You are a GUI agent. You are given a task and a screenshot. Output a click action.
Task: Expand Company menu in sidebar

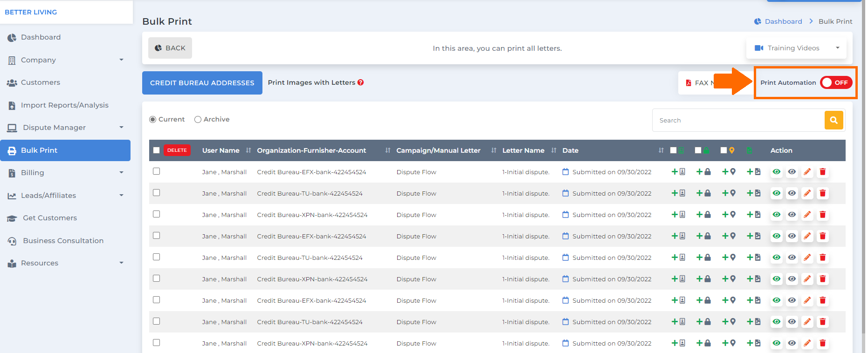point(65,60)
